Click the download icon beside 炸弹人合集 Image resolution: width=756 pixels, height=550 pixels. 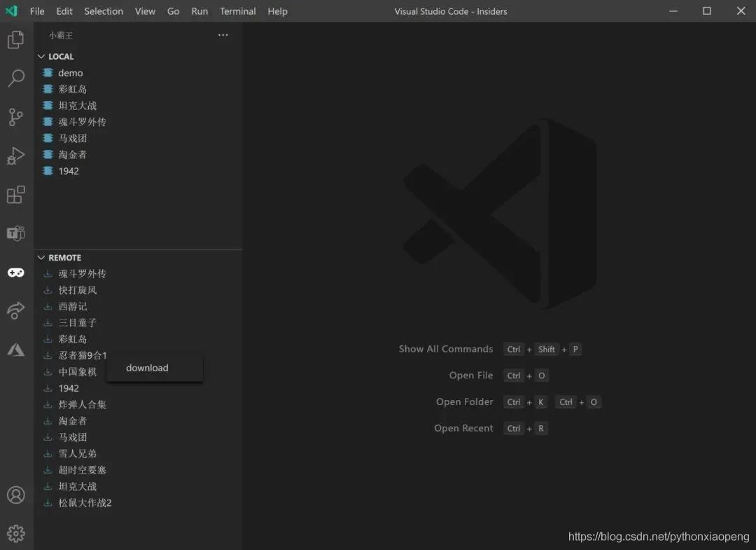[x=48, y=404]
